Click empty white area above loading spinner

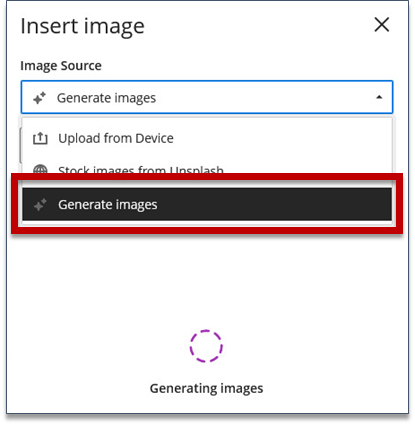point(207,280)
